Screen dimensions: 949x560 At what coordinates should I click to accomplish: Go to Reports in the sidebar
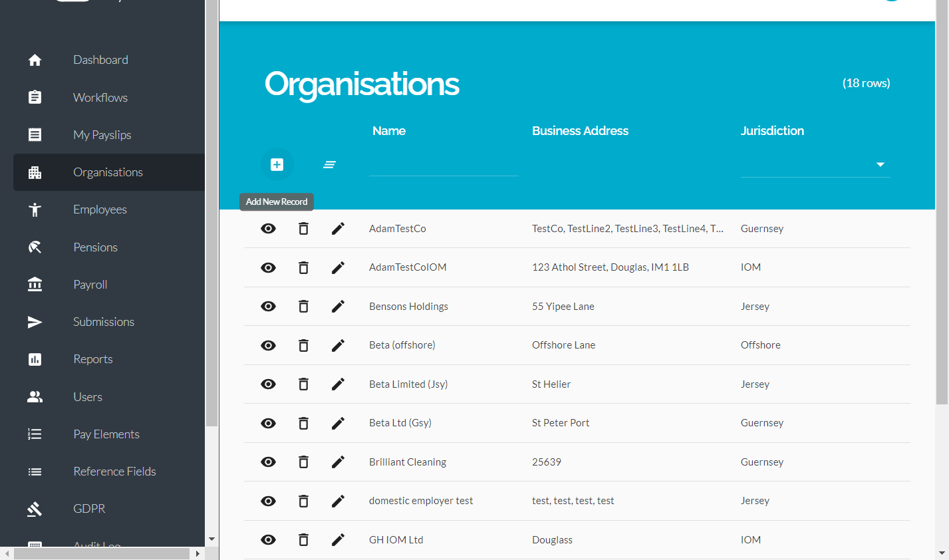109,359
